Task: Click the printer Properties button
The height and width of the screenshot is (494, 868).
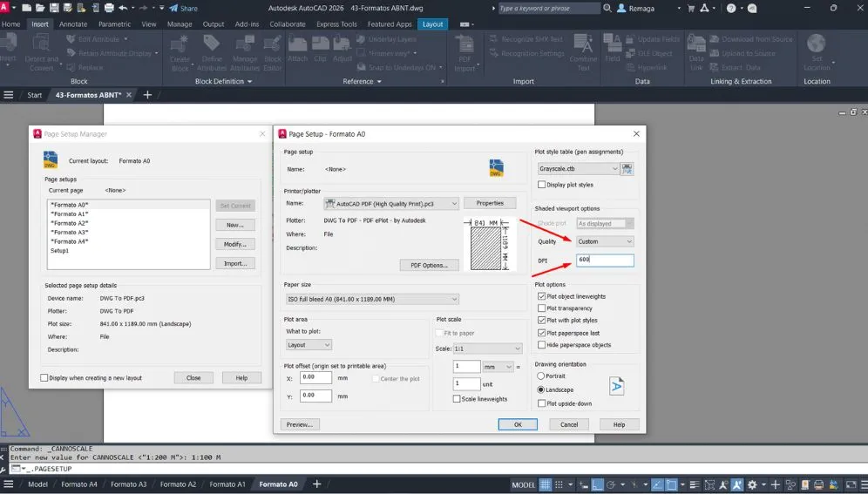Action: tap(490, 203)
